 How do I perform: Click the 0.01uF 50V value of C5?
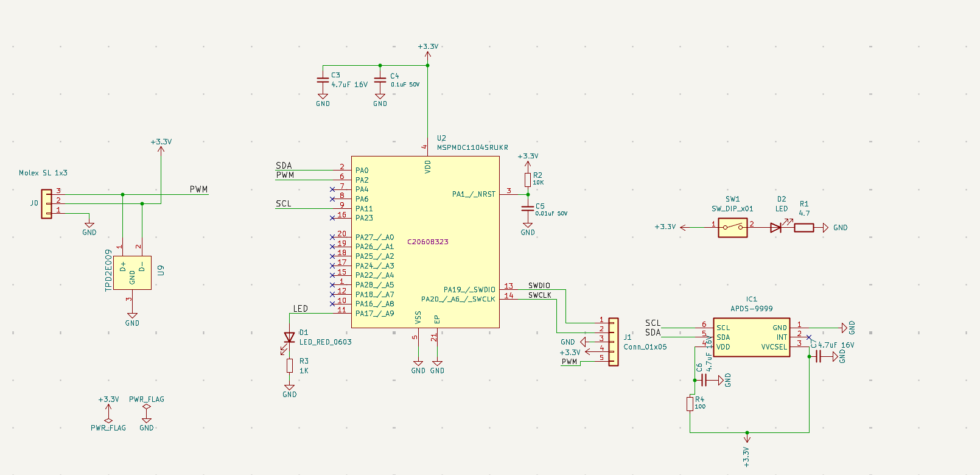(x=551, y=214)
